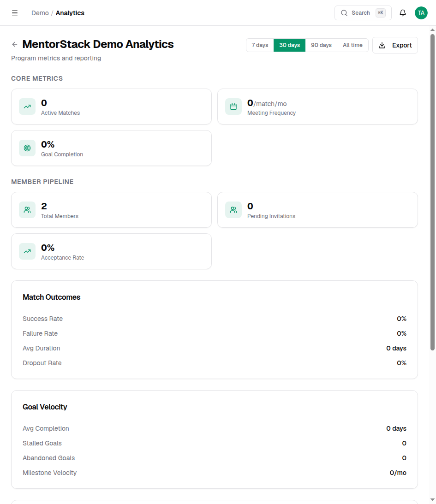Click the Demo breadcrumb link
The height and width of the screenshot is (504, 436).
[x=40, y=13]
